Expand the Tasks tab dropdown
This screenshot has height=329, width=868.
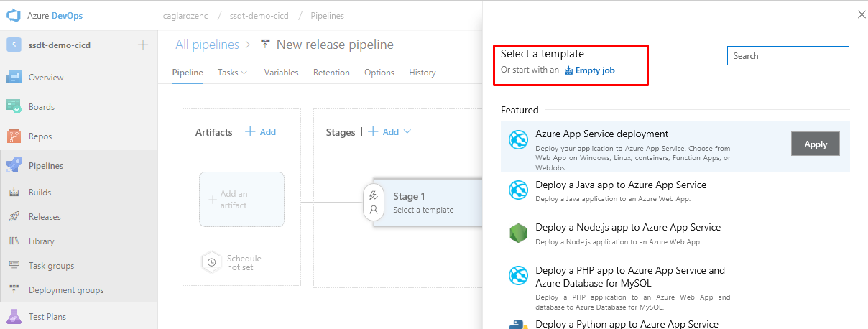click(244, 73)
